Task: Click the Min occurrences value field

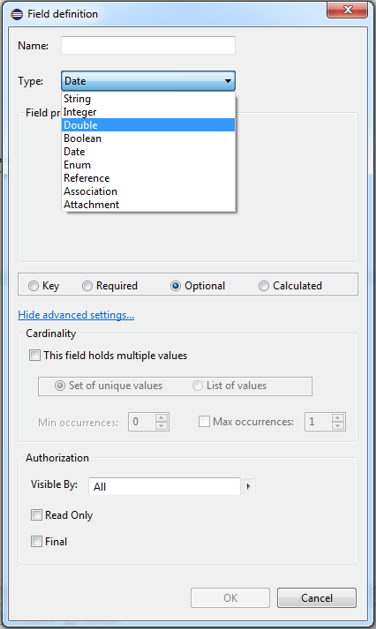Action: (141, 422)
